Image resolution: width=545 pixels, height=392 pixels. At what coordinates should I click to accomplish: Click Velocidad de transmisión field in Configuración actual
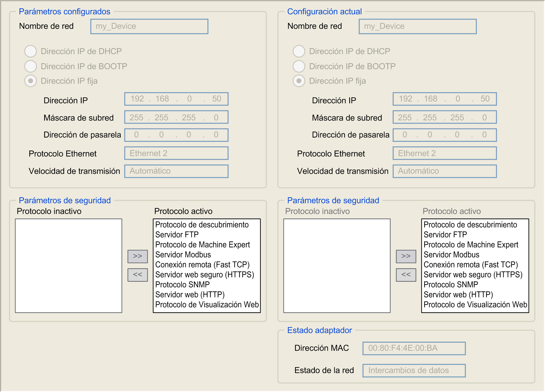pos(444,171)
